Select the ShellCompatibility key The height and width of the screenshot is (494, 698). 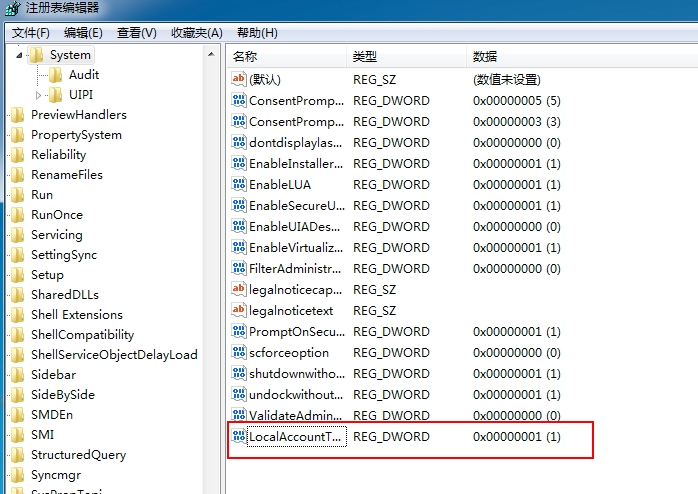pos(82,335)
